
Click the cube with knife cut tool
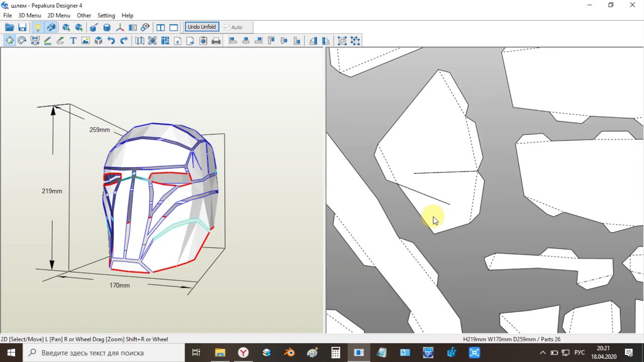(95, 27)
